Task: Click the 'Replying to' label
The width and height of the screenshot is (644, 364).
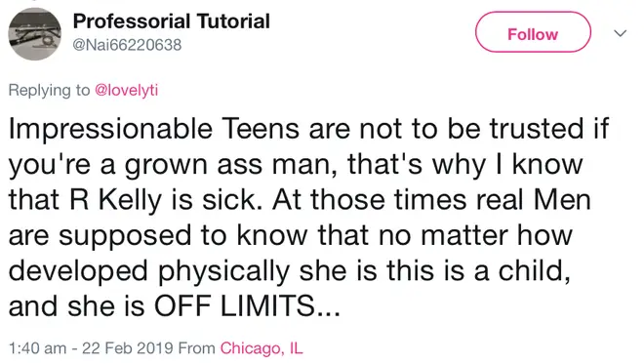Action: point(49,91)
